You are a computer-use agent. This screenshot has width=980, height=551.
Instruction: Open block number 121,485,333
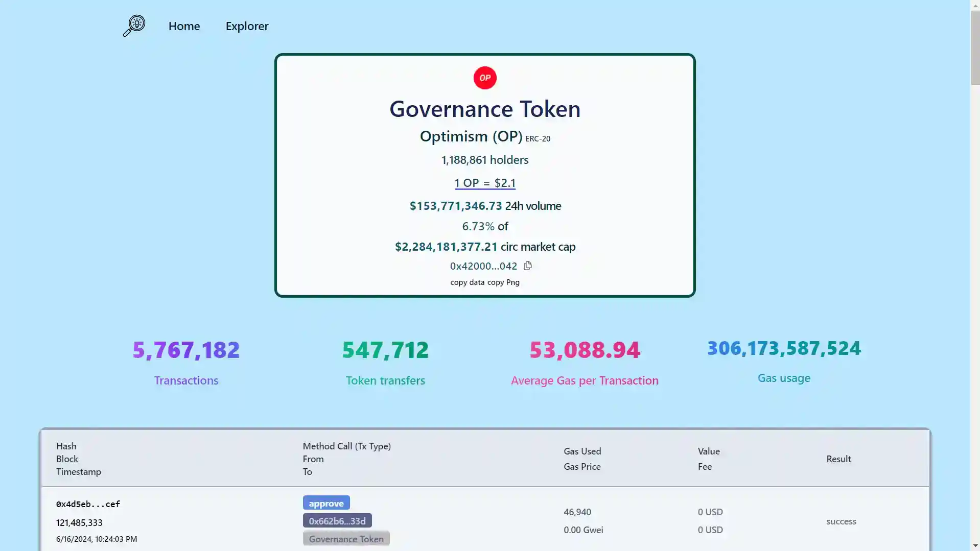tap(79, 522)
